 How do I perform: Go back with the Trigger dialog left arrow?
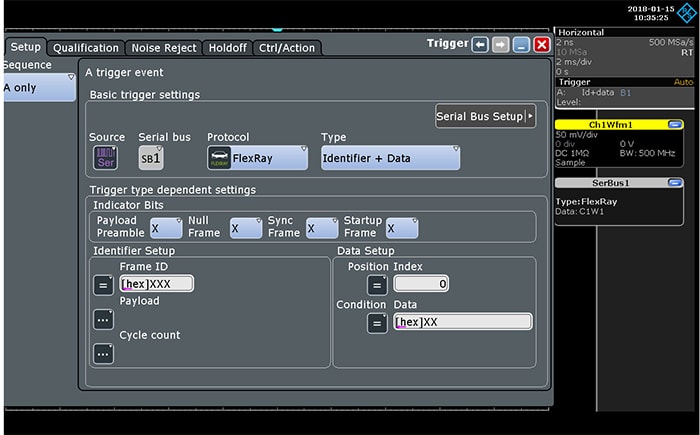[480, 45]
